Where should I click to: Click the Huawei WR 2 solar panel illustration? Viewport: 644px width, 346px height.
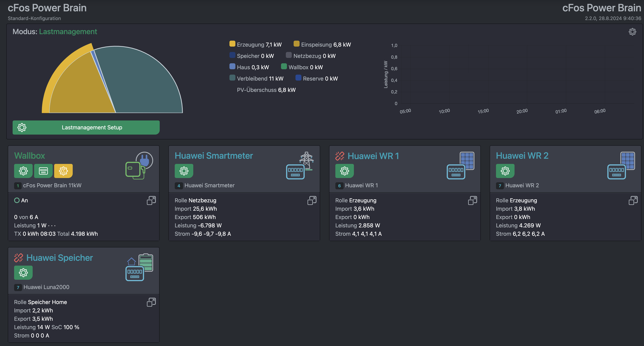point(621,165)
